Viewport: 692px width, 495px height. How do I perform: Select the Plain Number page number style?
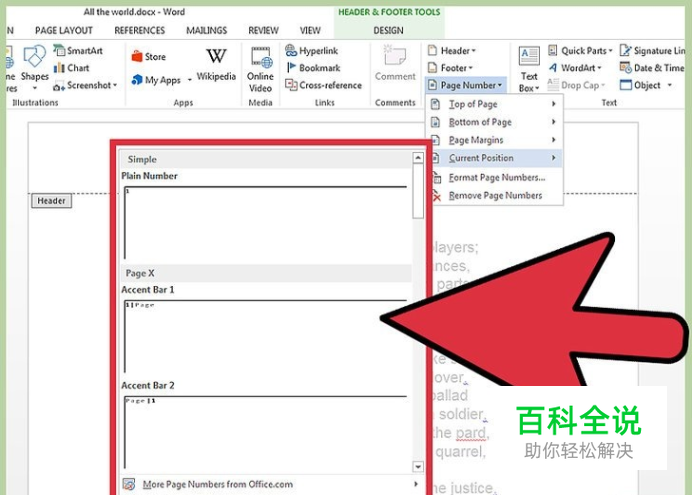pos(266,222)
